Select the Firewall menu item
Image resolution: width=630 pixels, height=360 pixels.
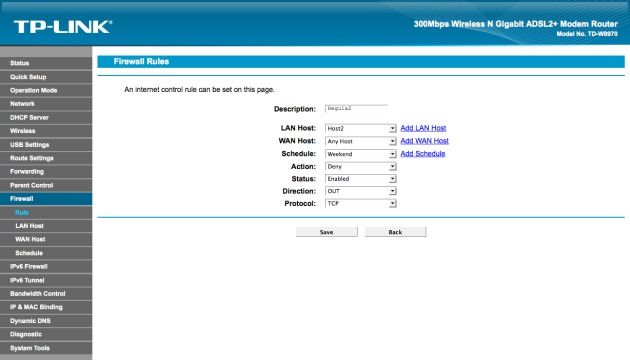click(46, 198)
